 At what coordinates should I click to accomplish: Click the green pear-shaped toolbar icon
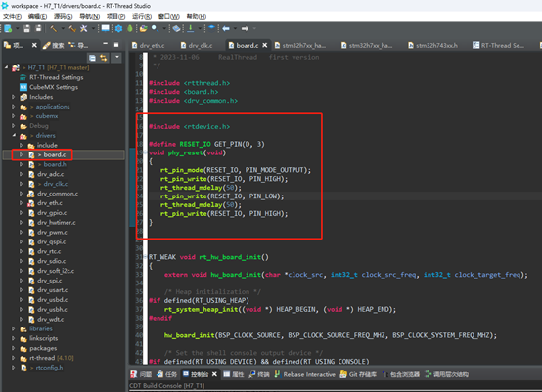pyautogui.click(x=130, y=29)
